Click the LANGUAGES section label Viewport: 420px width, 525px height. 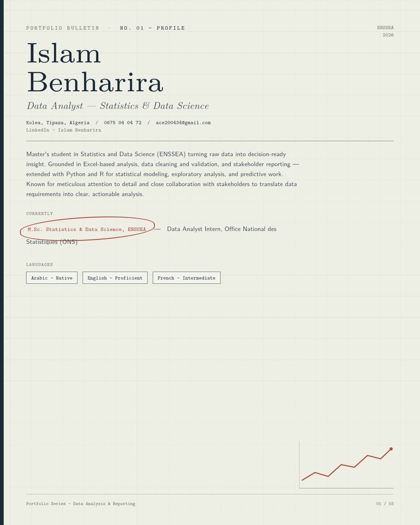tap(39, 265)
